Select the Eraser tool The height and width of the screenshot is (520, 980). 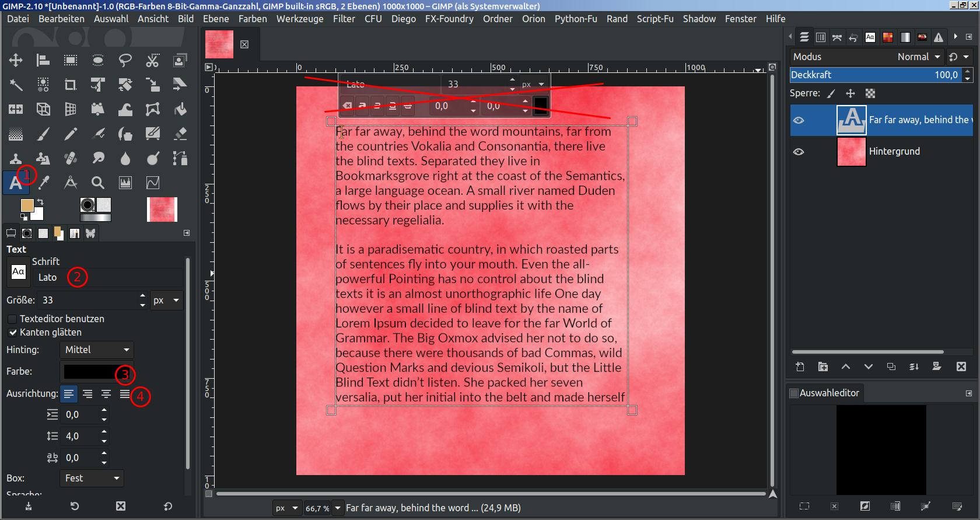[180, 134]
